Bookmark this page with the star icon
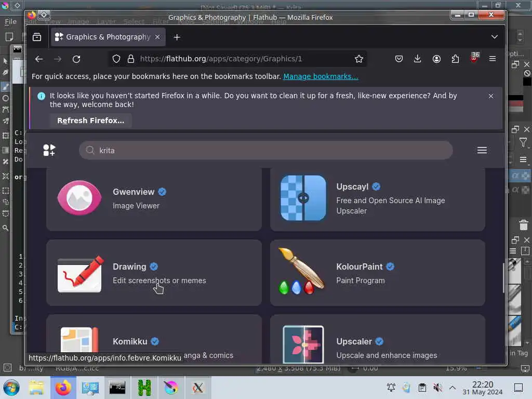Screen dimensions: 532x399 (358, 59)
